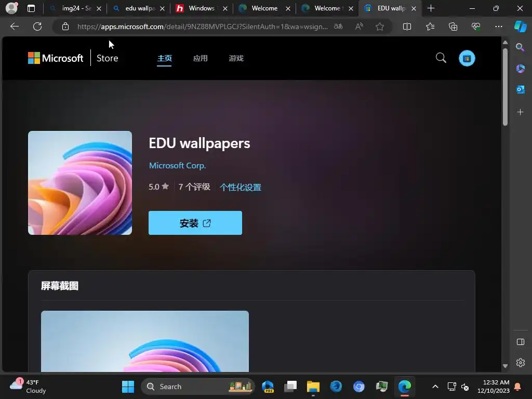Image resolution: width=532 pixels, height=399 pixels.
Task: View the 7 个评级 ratings
Action: (x=194, y=187)
